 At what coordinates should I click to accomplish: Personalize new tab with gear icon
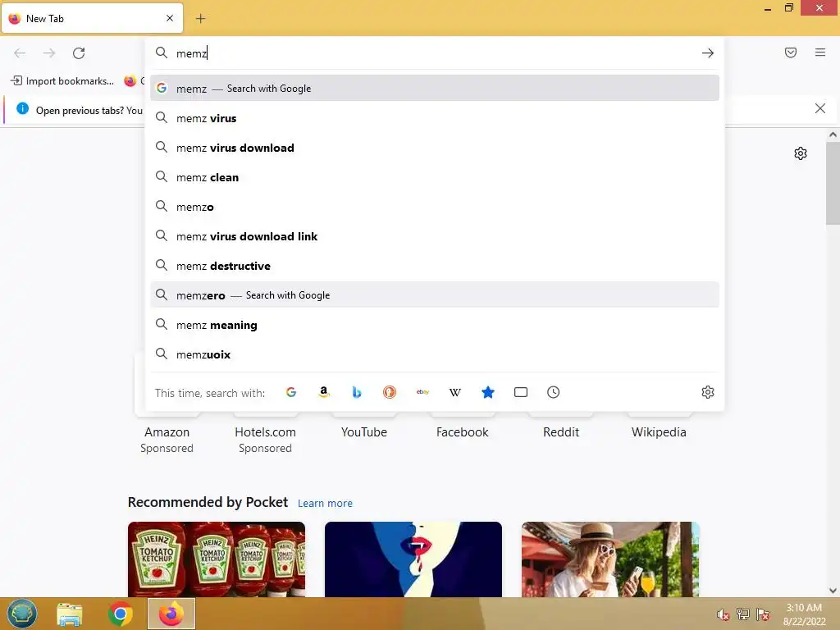pos(801,153)
